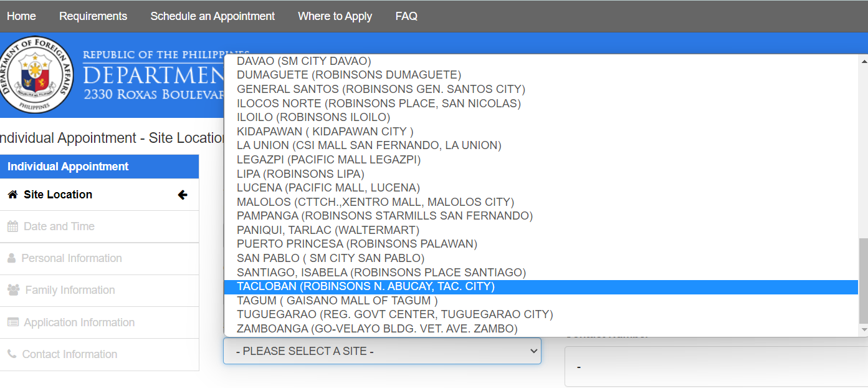Select the Individual Appointment sidebar header
The width and height of the screenshot is (868, 388).
pyautogui.click(x=100, y=167)
